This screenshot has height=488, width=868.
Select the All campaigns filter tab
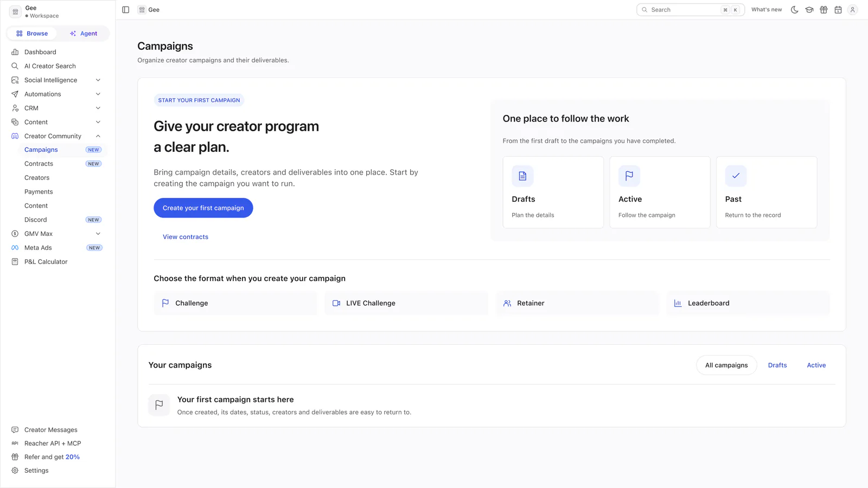(x=726, y=365)
